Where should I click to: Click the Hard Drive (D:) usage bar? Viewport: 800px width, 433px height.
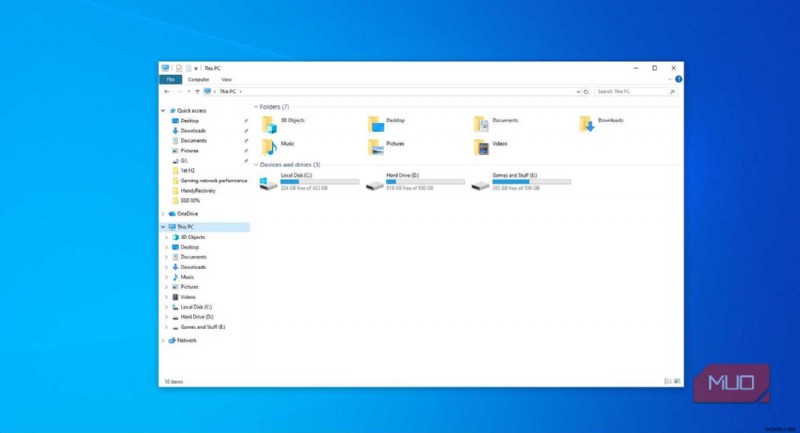pyautogui.click(x=426, y=182)
